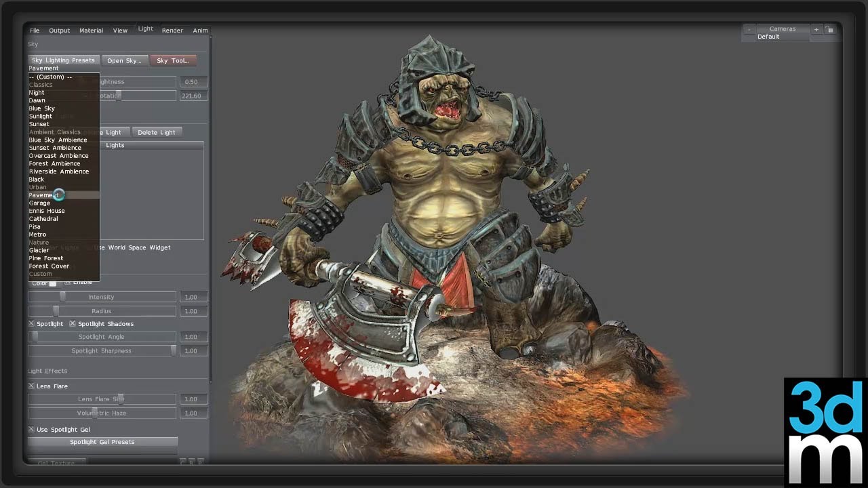Disable the Lens Flare checkbox
868x488 pixels.
(31, 386)
